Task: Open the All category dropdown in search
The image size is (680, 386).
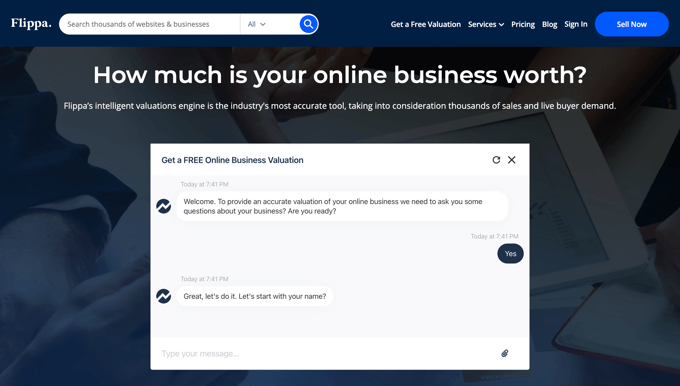Action: [256, 24]
